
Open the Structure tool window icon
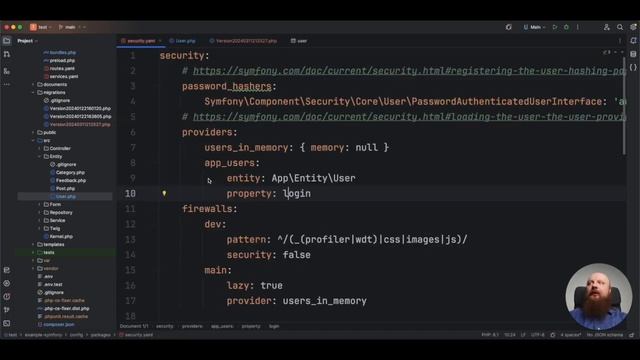pyautogui.click(x=7, y=71)
